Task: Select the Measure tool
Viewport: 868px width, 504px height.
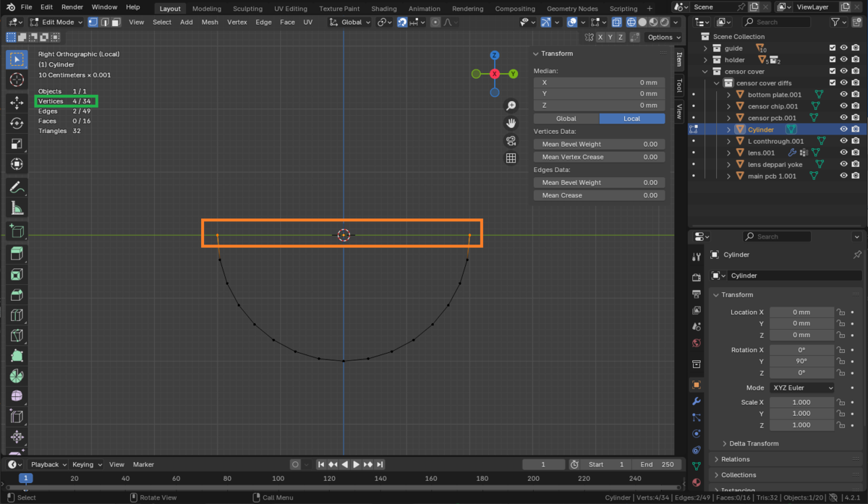Action: pos(17,208)
